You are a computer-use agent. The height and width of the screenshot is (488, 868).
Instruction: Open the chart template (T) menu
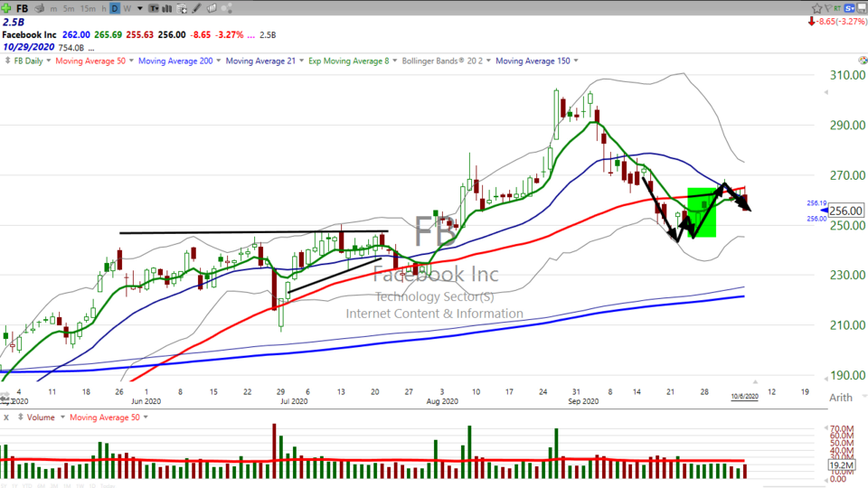click(154, 8)
